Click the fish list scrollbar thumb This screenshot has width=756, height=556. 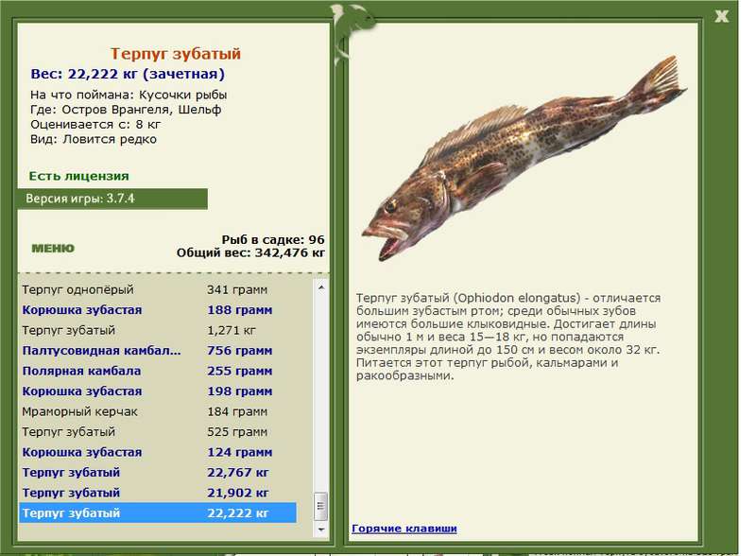point(321,506)
